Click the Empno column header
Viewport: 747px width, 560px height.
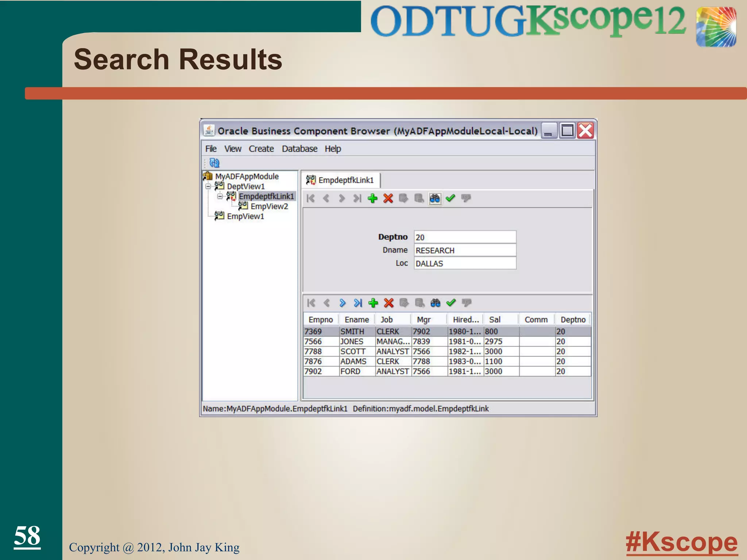(321, 320)
